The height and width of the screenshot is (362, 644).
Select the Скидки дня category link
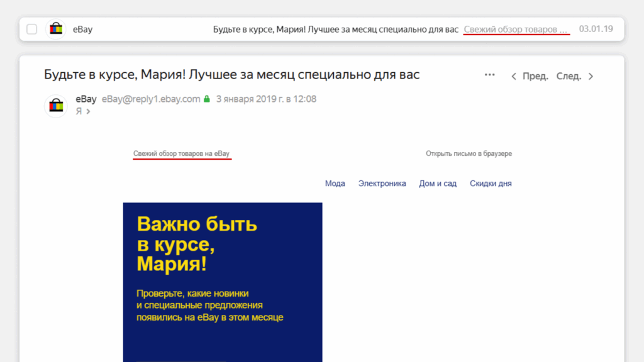[x=491, y=184]
